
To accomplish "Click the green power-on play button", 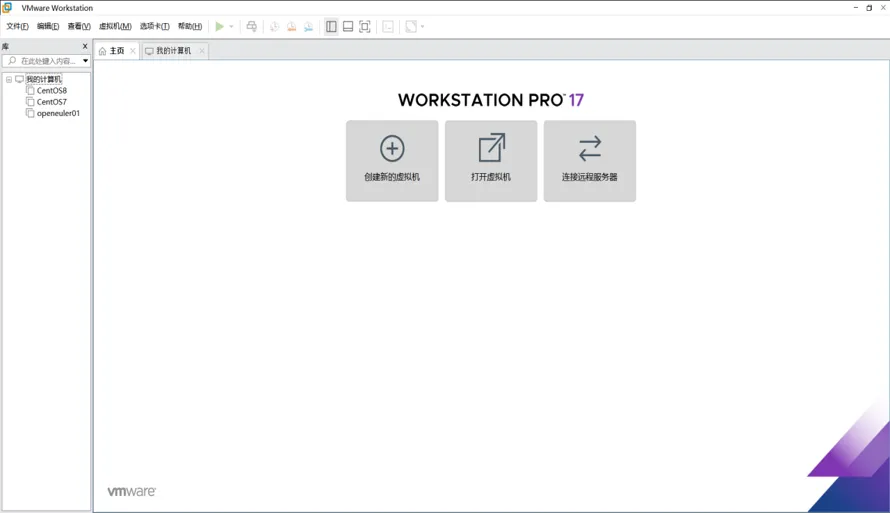I will coord(219,27).
